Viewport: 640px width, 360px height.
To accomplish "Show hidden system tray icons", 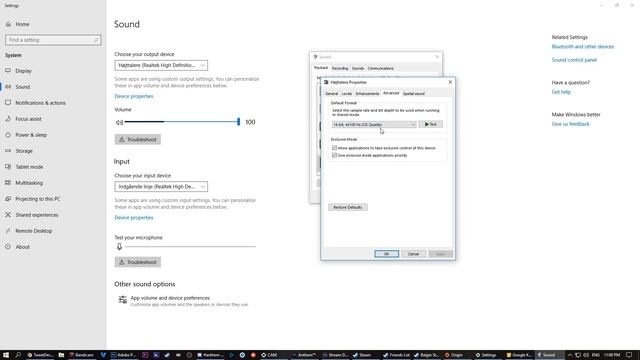I will (x=570, y=355).
